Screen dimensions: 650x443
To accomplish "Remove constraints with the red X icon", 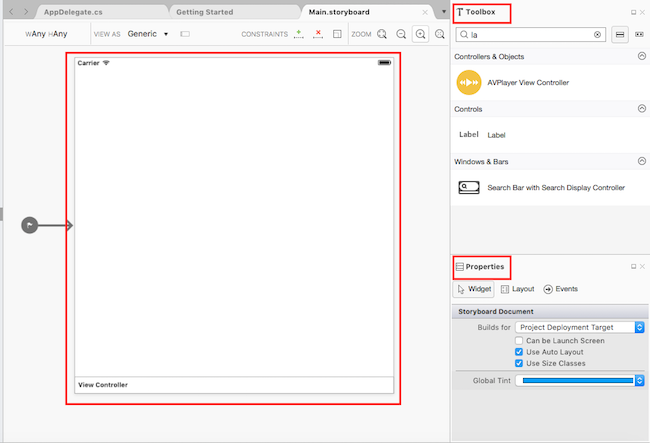I will pos(318,34).
